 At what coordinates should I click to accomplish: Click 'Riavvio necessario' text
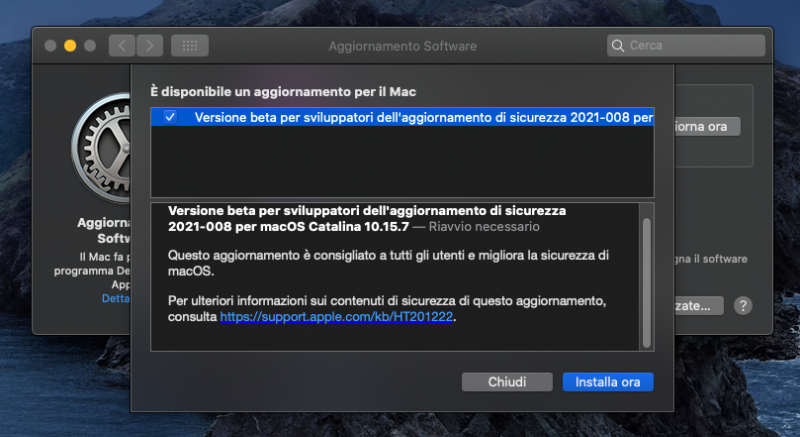pos(484,226)
